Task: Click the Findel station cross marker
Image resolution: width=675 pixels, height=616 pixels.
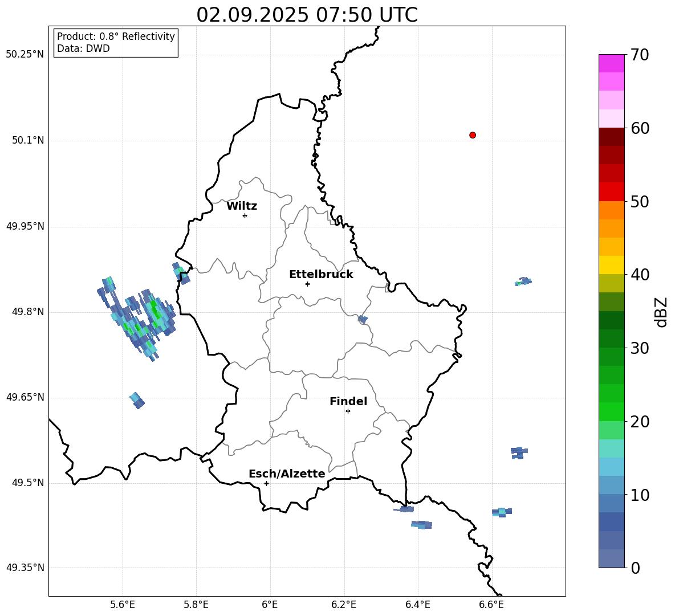Action: pyautogui.click(x=348, y=411)
